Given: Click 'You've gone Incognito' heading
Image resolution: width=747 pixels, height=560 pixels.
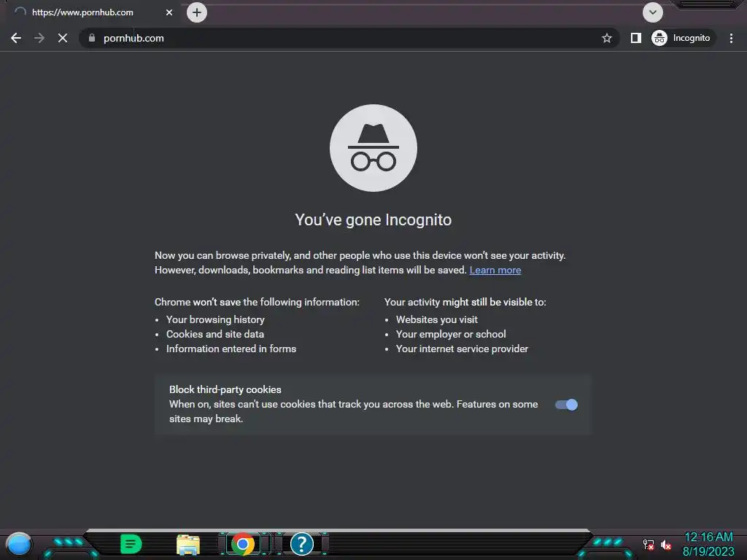Looking at the screenshot, I should (373, 220).
